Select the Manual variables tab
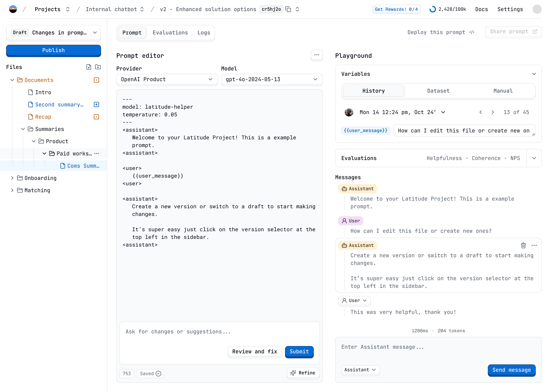The height and width of the screenshot is (392, 551). [503, 91]
